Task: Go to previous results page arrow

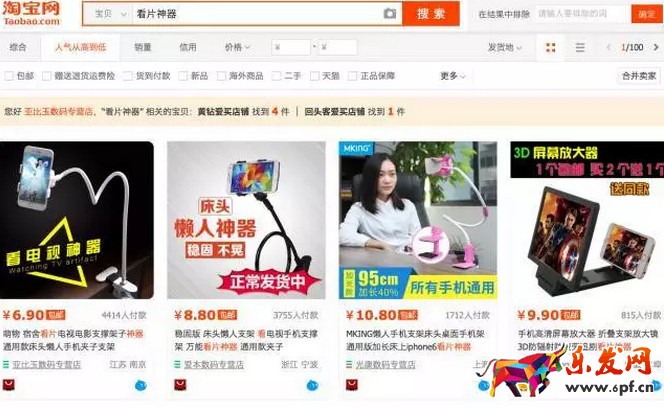Action: pyautogui.click(x=609, y=47)
